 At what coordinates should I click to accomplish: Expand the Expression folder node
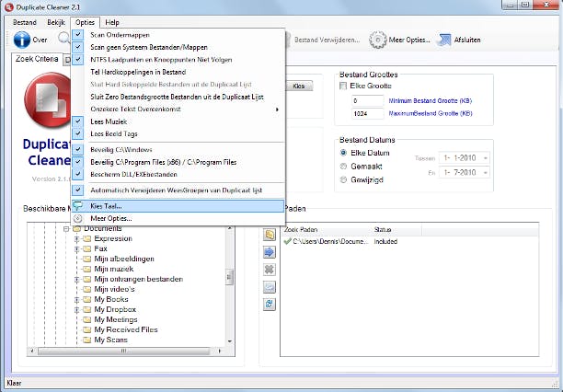pos(76,238)
